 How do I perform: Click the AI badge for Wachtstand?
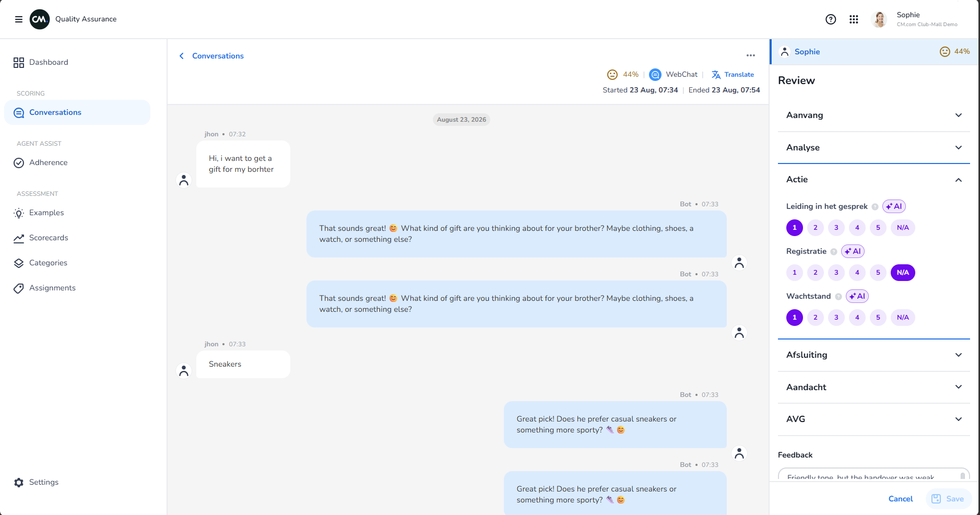857,296
